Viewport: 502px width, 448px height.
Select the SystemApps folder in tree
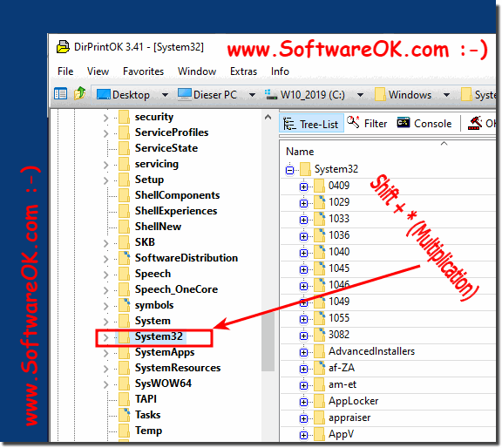pyautogui.click(x=165, y=352)
